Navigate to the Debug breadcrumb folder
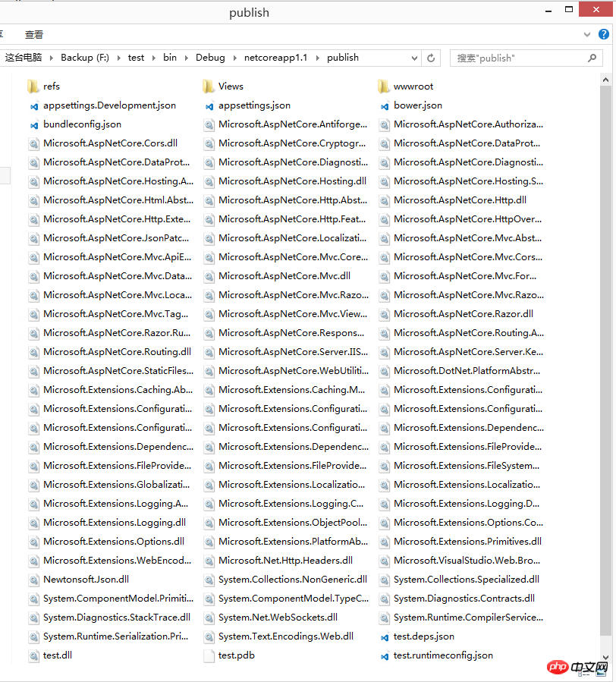The height and width of the screenshot is (682, 616). click(210, 58)
